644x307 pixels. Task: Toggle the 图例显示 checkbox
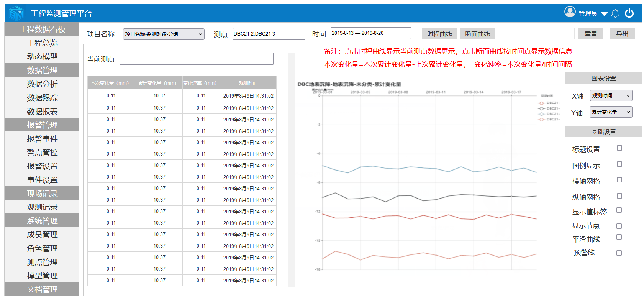[x=619, y=164]
